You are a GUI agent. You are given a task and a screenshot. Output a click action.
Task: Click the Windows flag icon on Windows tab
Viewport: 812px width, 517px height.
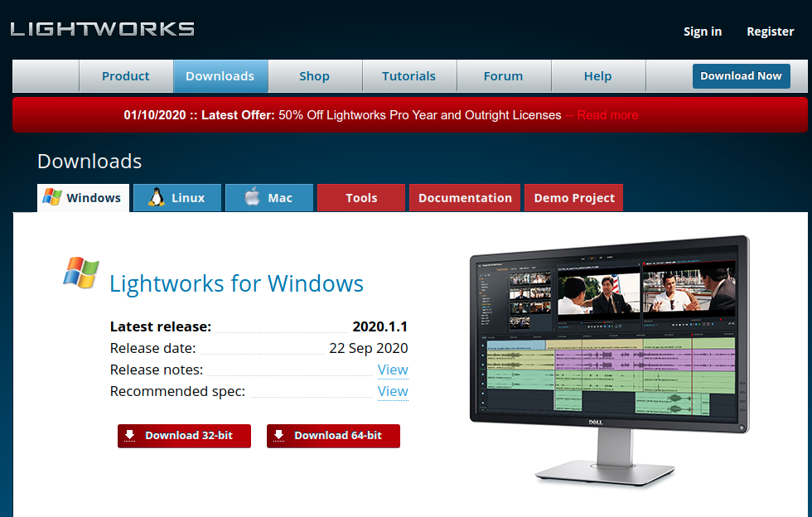tap(51, 197)
